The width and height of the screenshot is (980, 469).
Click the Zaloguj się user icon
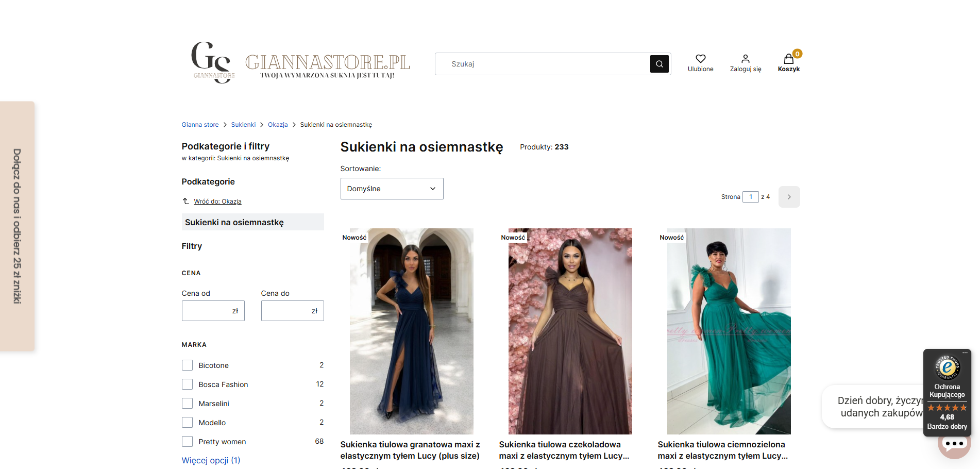(x=745, y=59)
